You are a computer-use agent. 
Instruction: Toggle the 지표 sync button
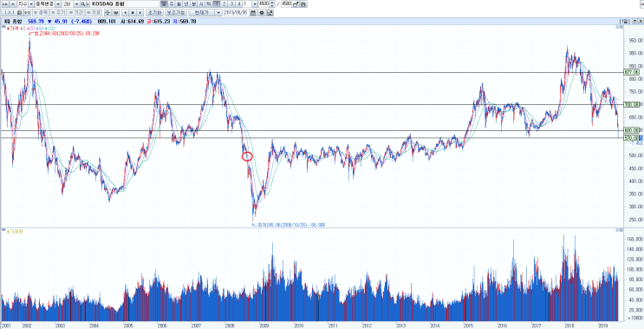[94, 13]
